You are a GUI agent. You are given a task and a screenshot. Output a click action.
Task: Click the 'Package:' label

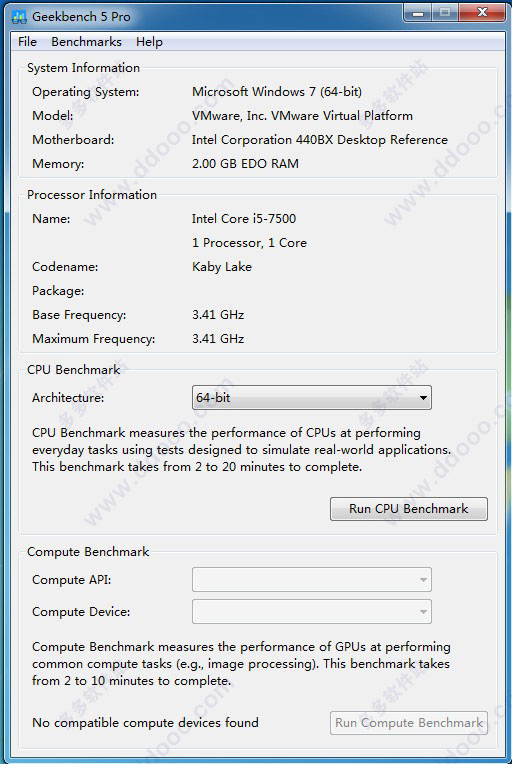(58, 291)
